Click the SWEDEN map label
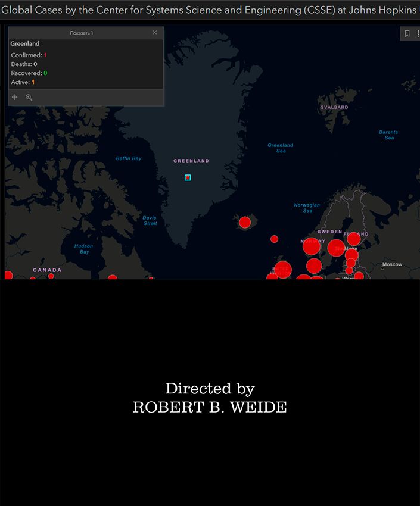 click(x=329, y=232)
